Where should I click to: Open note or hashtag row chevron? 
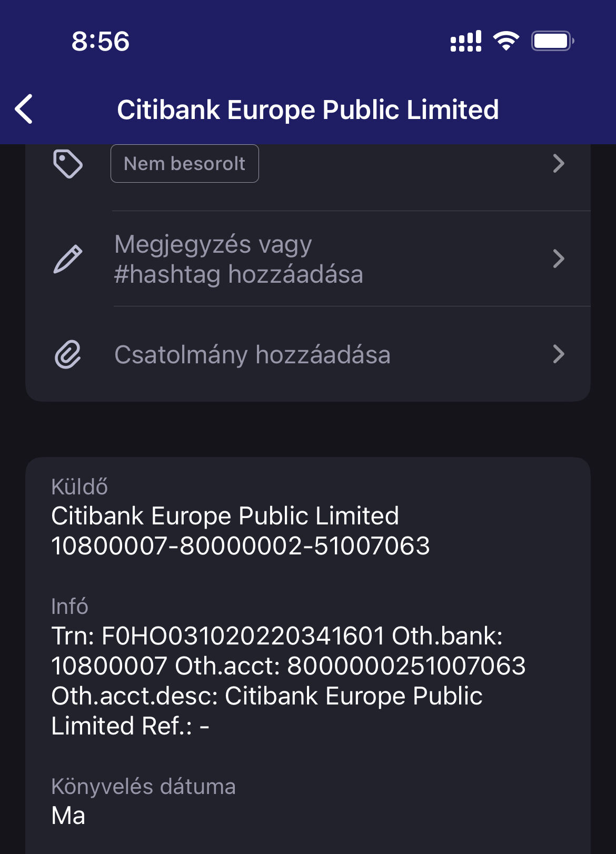559,259
